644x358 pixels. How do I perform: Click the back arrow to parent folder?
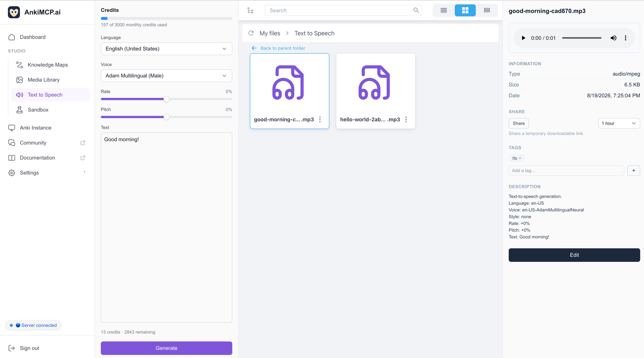254,48
